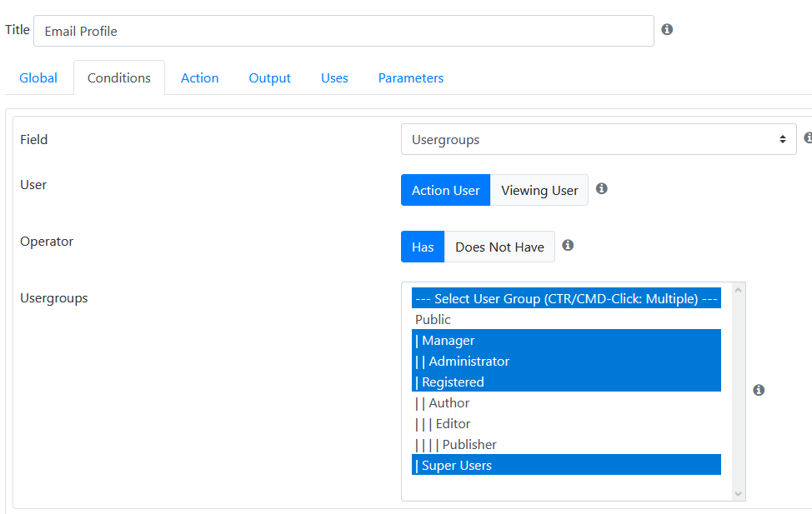Open the Output tab
Viewport: 812px width, 514px height.
(x=270, y=78)
